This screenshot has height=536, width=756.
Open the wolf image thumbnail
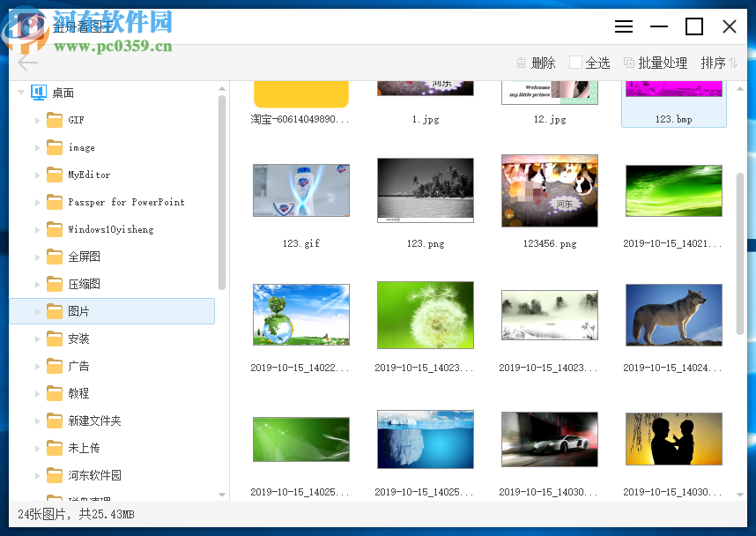point(673,315)
